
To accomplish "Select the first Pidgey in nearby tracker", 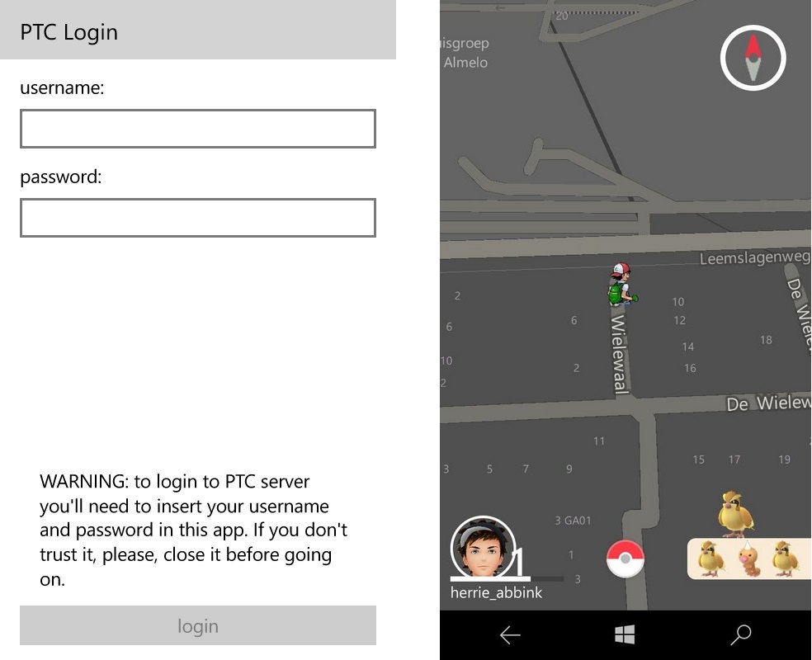I will point(710,559).
